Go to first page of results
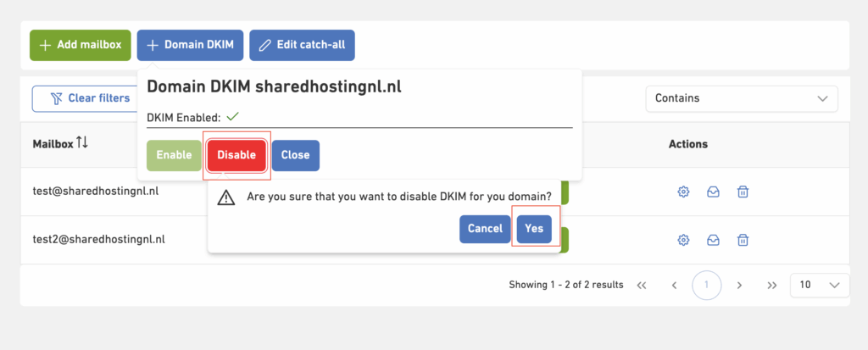Image resolution: width=868 pixels, height=350 pixels. (642, 285)
